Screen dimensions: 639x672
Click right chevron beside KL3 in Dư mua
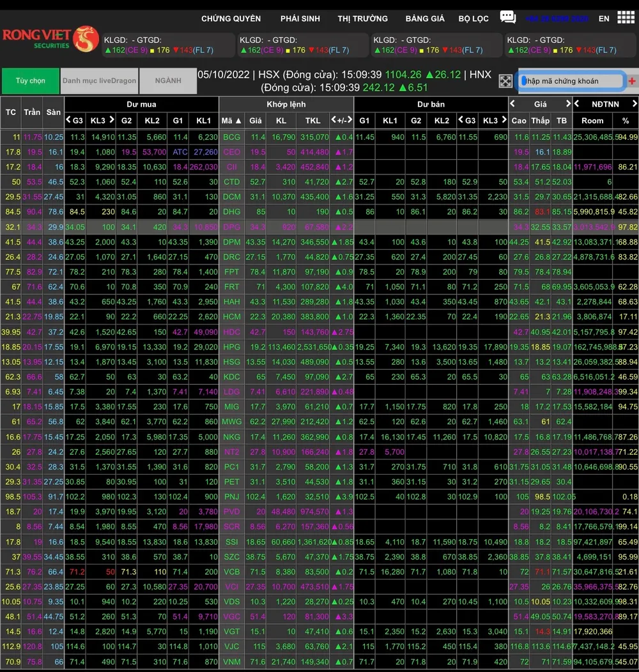tap(111, 120)
